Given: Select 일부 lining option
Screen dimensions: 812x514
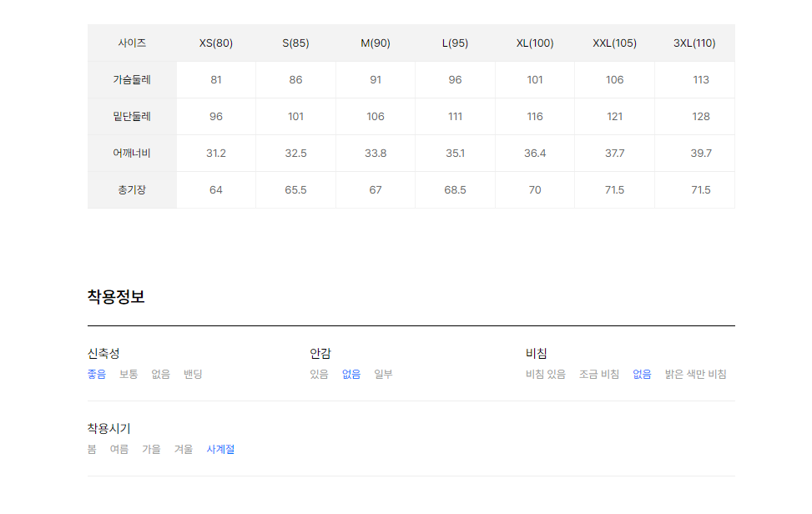Looking at the screenshot, I should (383, 375).
